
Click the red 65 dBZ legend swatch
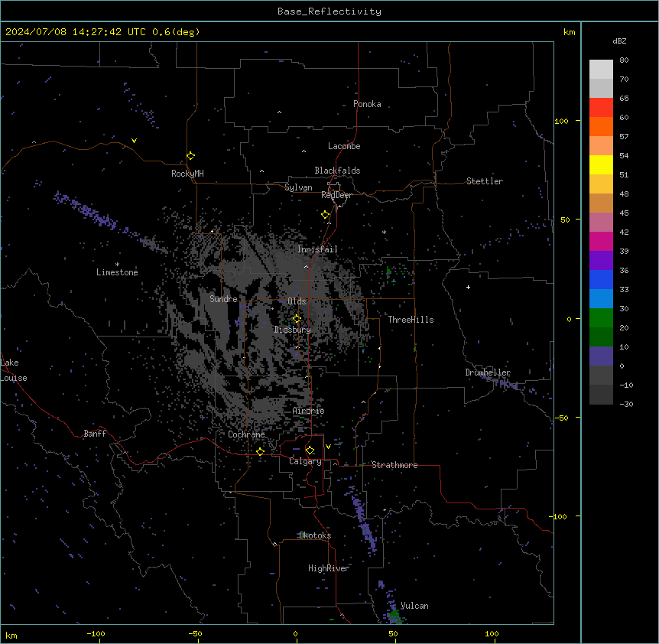point(601,107)
